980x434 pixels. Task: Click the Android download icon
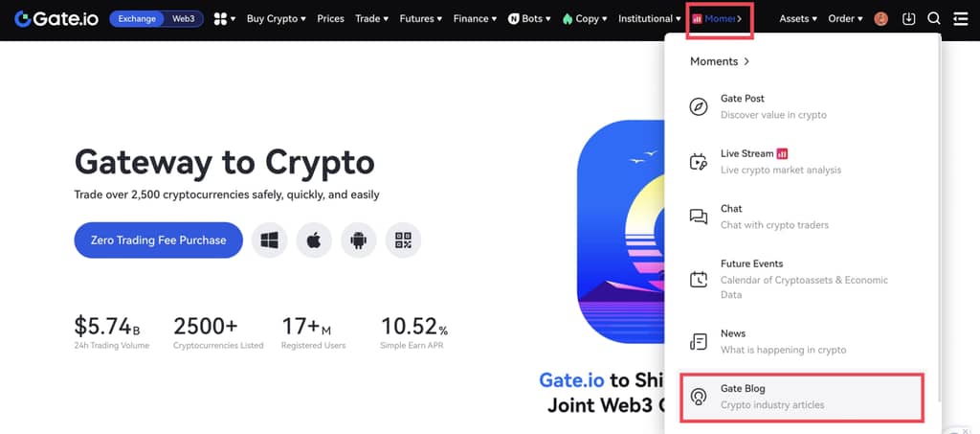[x=359, y=240]
